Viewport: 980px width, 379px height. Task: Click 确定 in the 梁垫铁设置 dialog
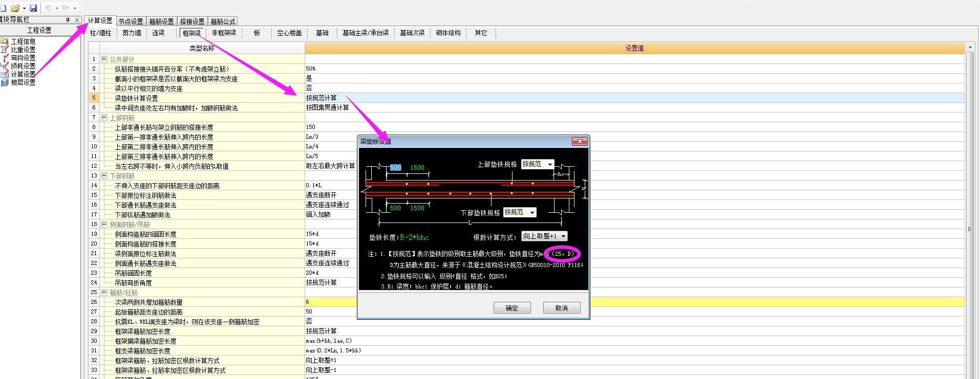[x=512, y=308]
